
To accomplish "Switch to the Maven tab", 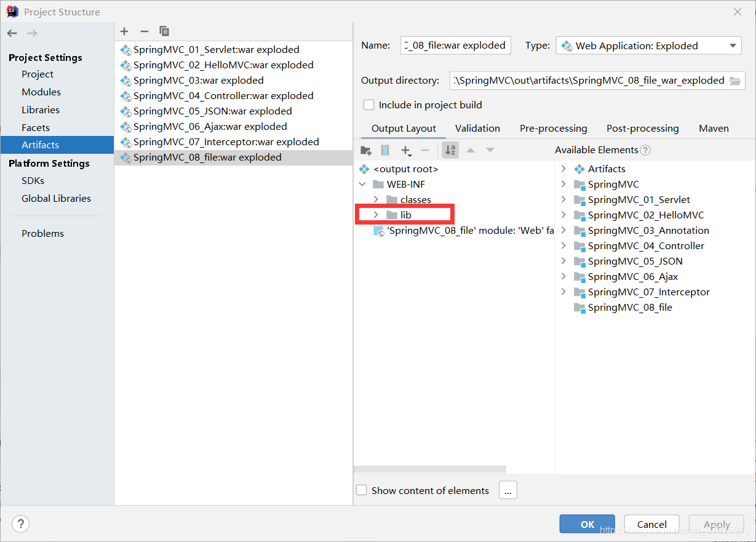I will click(x=714, y=129).
